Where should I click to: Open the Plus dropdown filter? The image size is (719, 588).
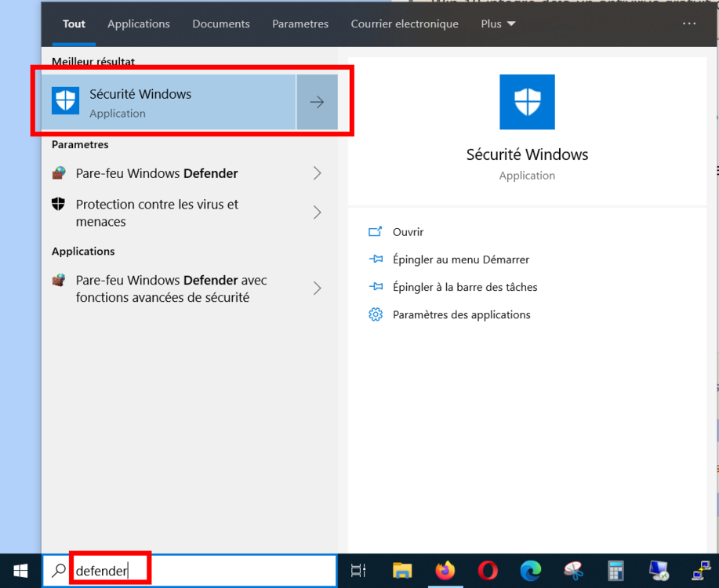(x=498, y=24)
